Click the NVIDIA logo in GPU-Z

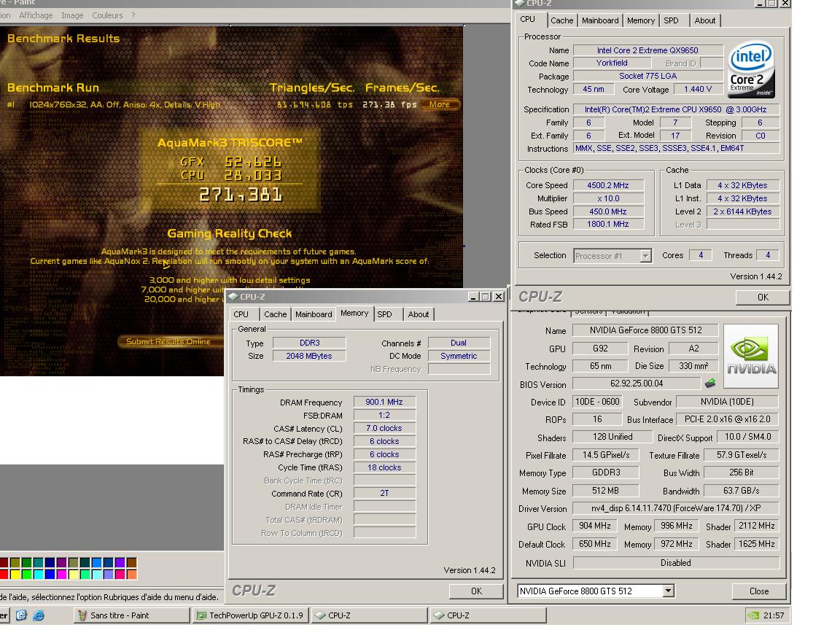(751, 357)
